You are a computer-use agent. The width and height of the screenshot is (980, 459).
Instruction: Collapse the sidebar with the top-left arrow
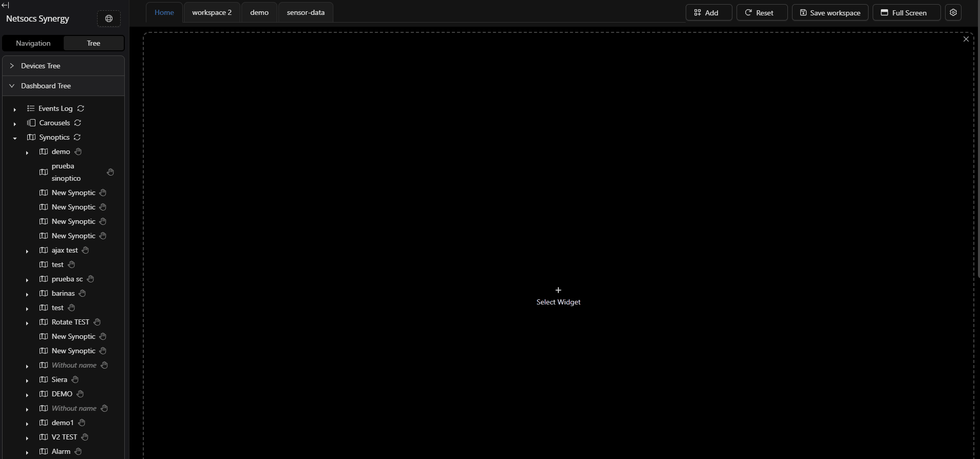[x=5, y=5]
